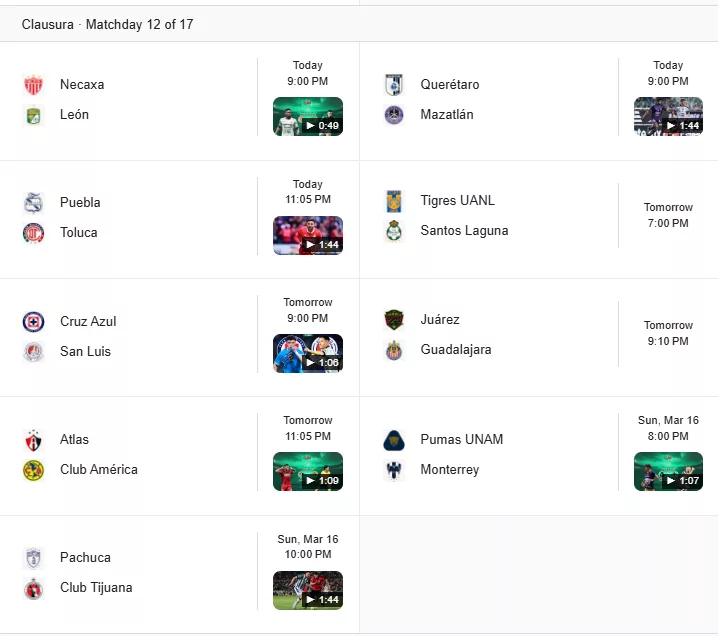This screenshot has width=718, height=636.
Task: Open the Pachuca vs Club Tijuana video
Action: [x=308, y=590]
